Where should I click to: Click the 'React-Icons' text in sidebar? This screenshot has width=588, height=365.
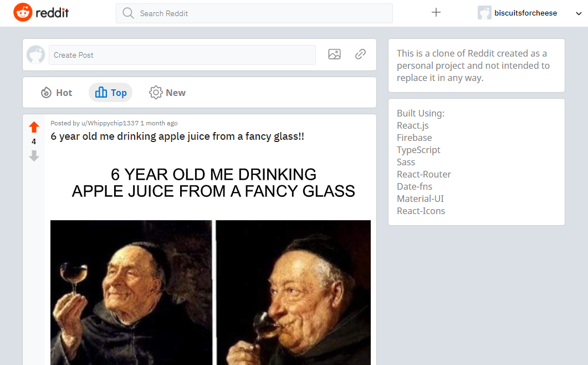pos(421,211)
